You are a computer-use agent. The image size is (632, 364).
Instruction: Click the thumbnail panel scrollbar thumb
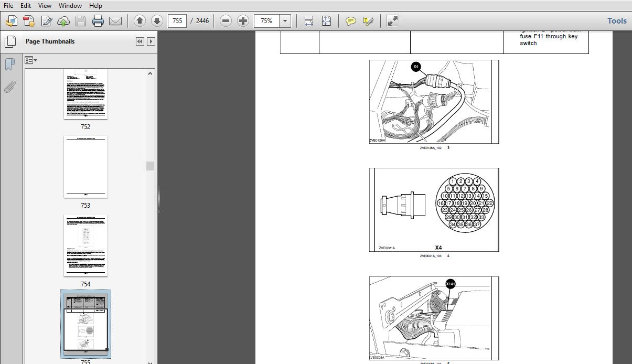coord(151,166)
